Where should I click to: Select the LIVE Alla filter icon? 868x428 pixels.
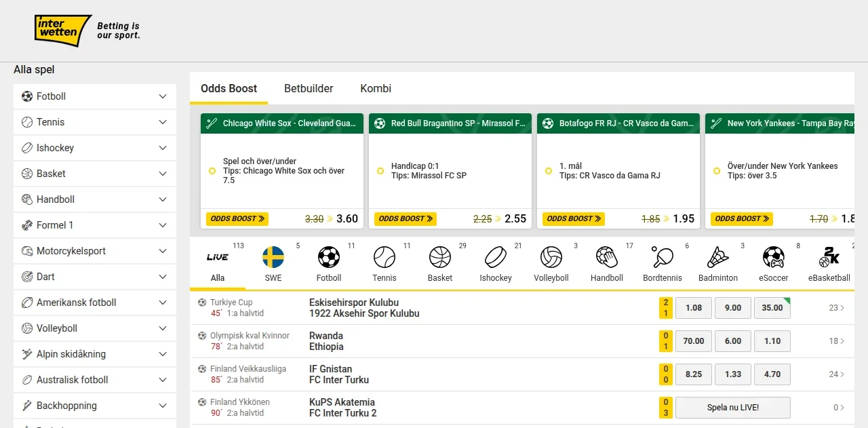coord(218,257)
